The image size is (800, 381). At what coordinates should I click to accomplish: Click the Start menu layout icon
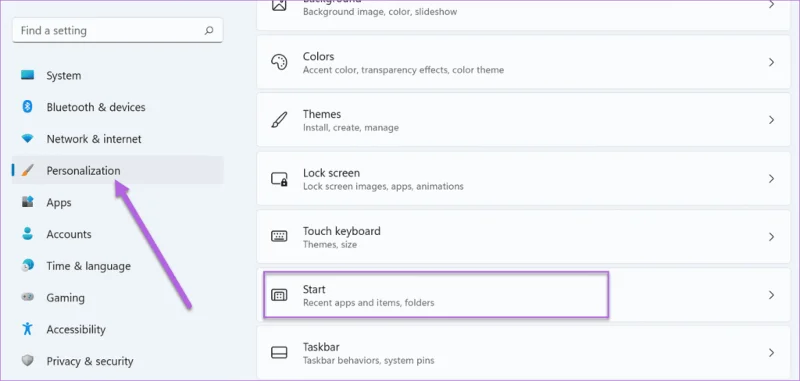[x=279, y=295]
